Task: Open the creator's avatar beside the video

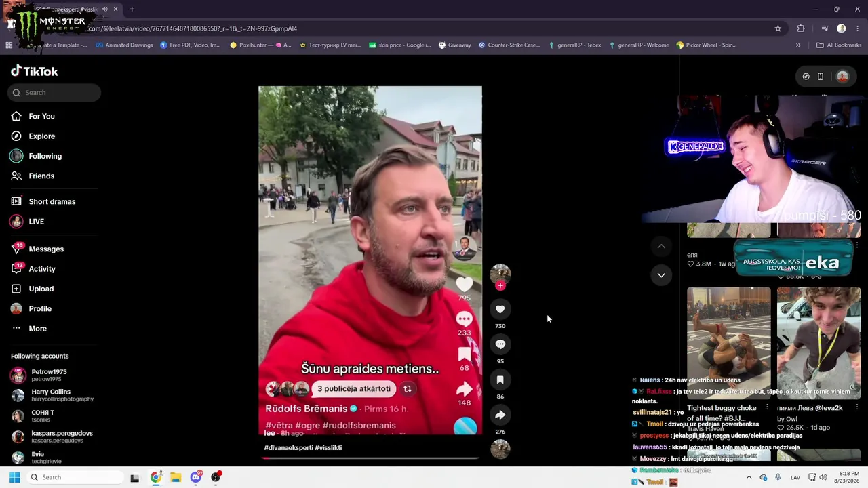Action: coord(500,274)
